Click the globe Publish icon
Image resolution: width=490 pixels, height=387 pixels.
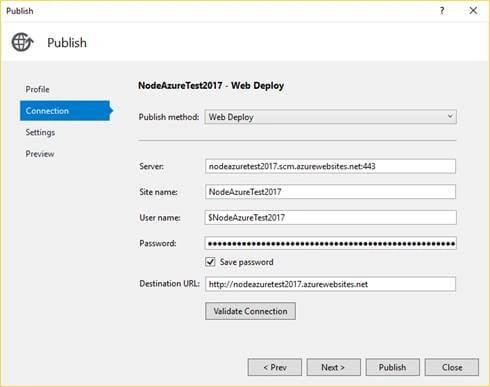23,42
